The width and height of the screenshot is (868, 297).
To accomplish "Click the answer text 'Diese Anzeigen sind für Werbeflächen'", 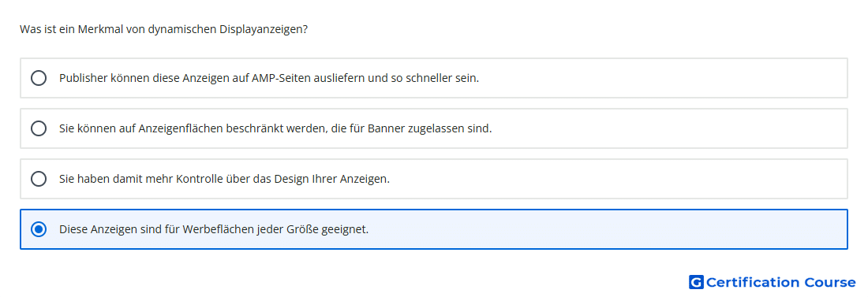I will [214, 229].
